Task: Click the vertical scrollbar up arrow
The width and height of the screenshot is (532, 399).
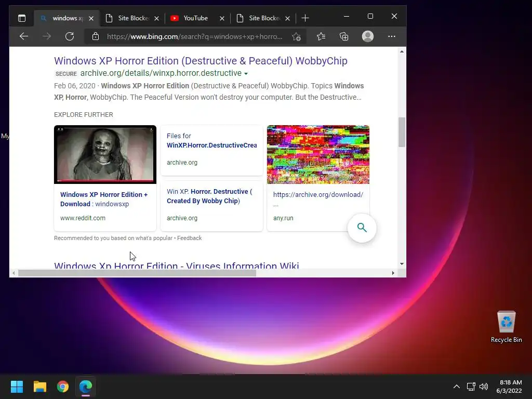Action: point(402,51)
